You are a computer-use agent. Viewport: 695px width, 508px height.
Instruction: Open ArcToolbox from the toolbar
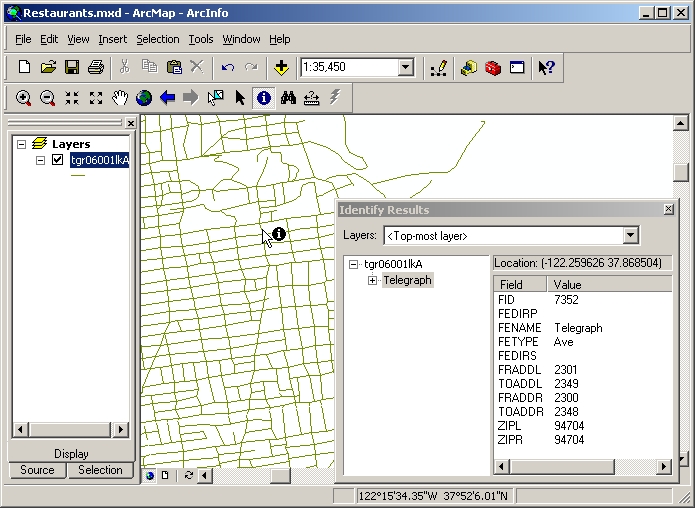[493, 68]
